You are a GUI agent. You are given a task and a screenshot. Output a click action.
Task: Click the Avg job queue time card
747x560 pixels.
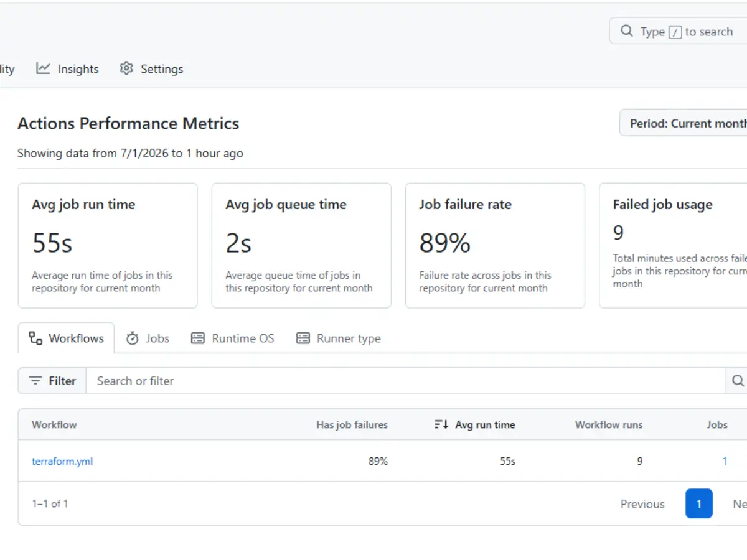[x=301, y=245]
